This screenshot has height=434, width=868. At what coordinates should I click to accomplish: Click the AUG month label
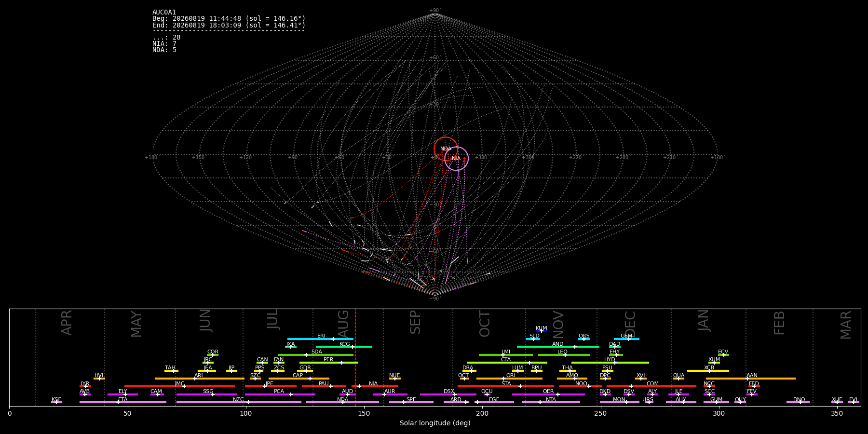[x=343, y=323]
